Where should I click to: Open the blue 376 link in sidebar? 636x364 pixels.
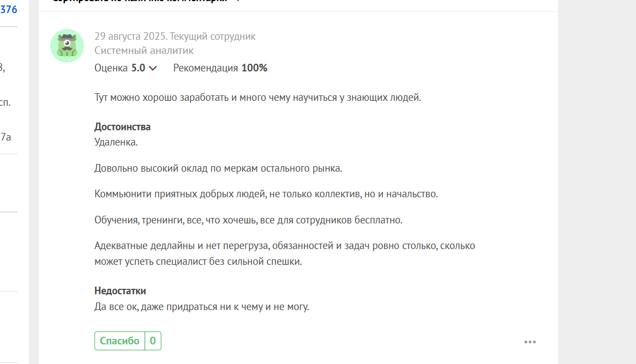coord(9,9)
